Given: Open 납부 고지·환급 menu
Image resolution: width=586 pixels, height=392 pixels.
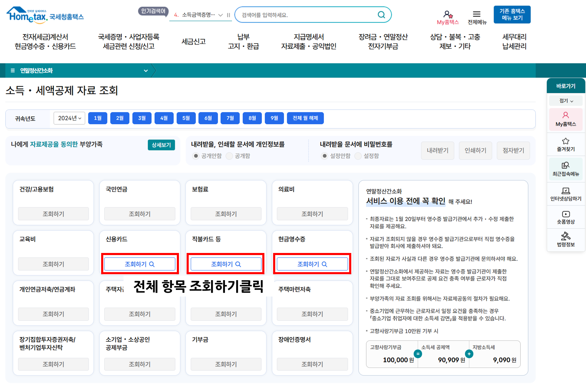Looking at the screenshot, I should (243, 41).
